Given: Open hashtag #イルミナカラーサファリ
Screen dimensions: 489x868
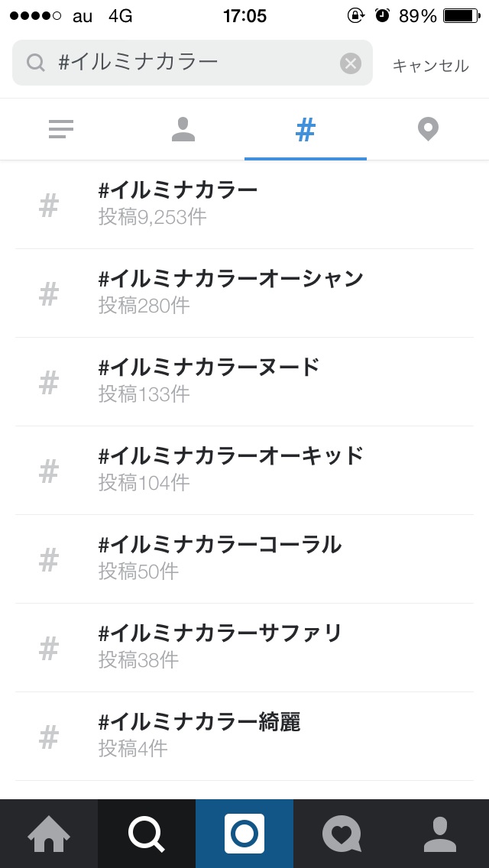Looking at the screenshot, I should [x=244, y=647].
